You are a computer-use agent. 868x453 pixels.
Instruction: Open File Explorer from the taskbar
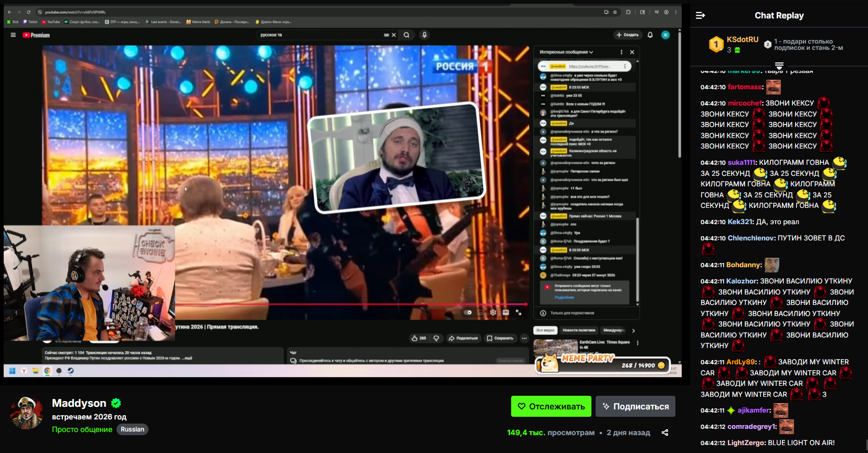click(36, 371)
